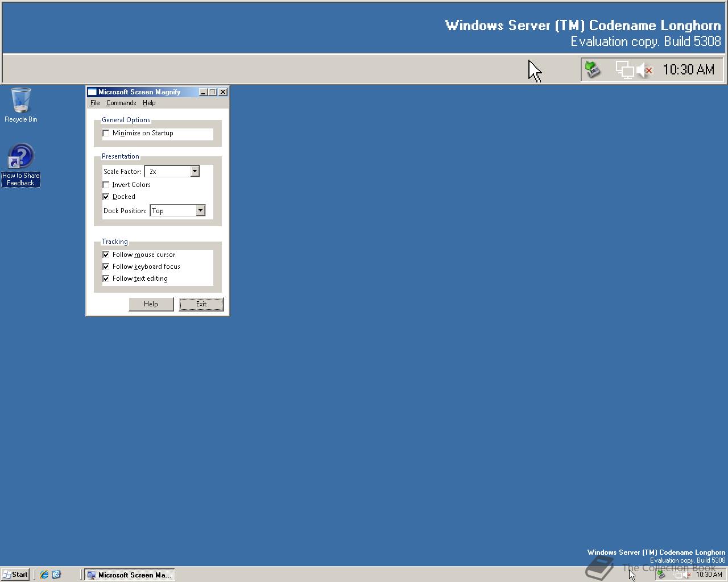The image size is (728, 582).
Task: Click the Help button at bottom
Action: [151, 304]
